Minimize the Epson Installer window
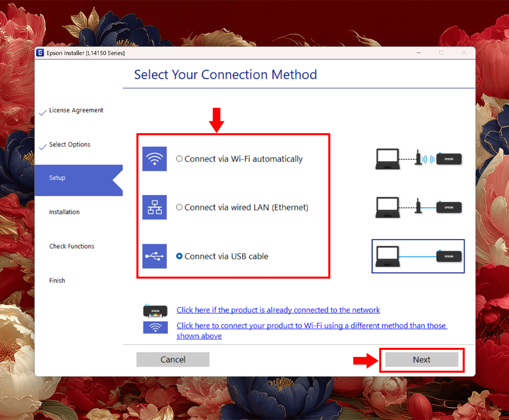This screenshot has width=509, height=420. pos(419,53)
